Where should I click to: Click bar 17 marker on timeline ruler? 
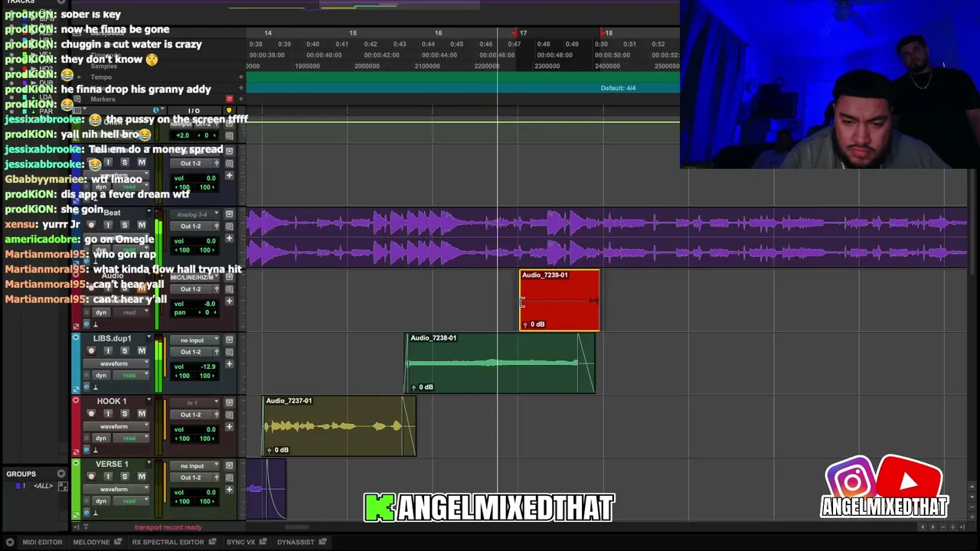pyautogui.click(x=523, y=33)
